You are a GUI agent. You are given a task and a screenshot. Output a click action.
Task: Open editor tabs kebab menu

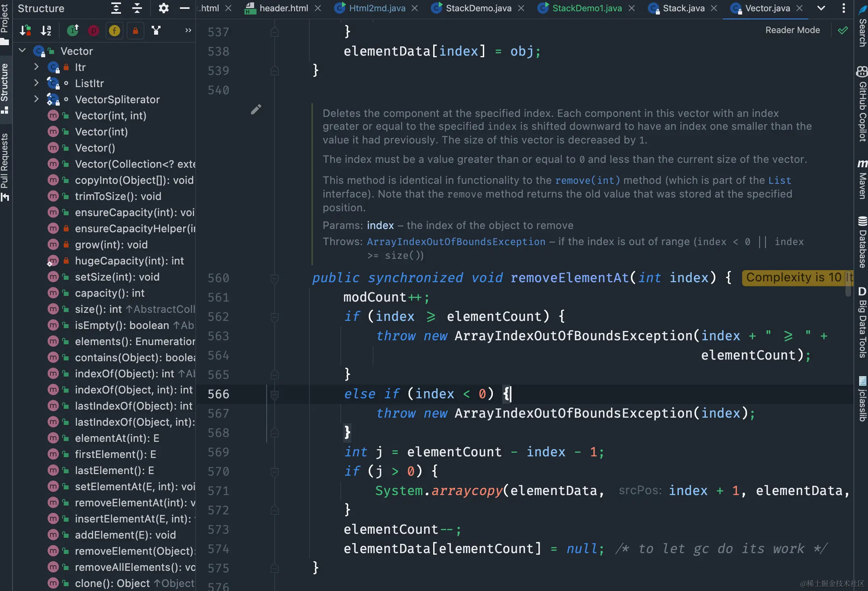coord(843,8)
